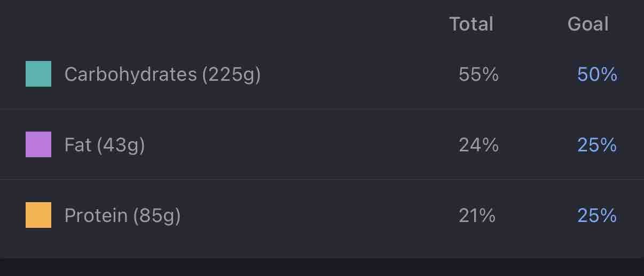
Task: Select the 55% carbohydrates total value
Action: point(478,74)
